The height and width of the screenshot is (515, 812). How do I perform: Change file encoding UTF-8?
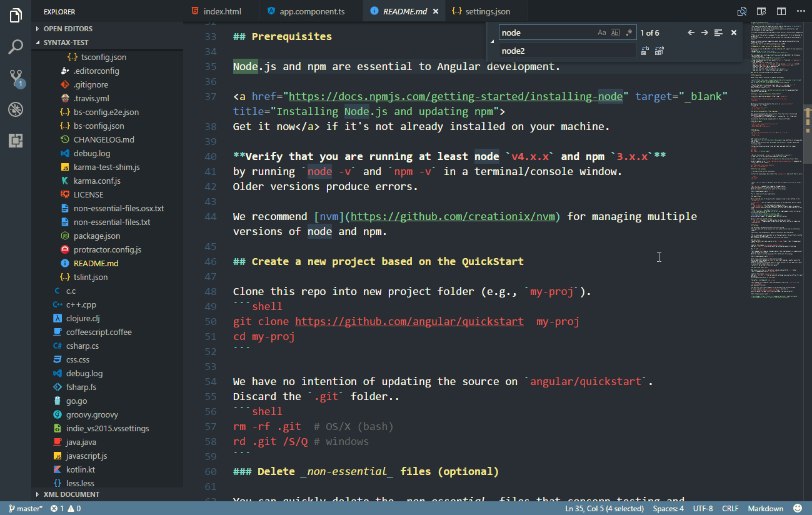(x=703, y=509)
